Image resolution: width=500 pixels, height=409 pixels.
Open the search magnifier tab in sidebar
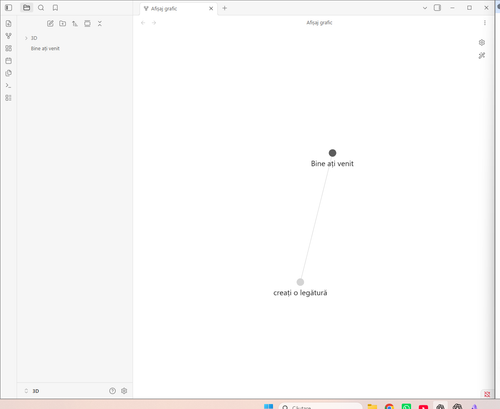click(41, 8)
